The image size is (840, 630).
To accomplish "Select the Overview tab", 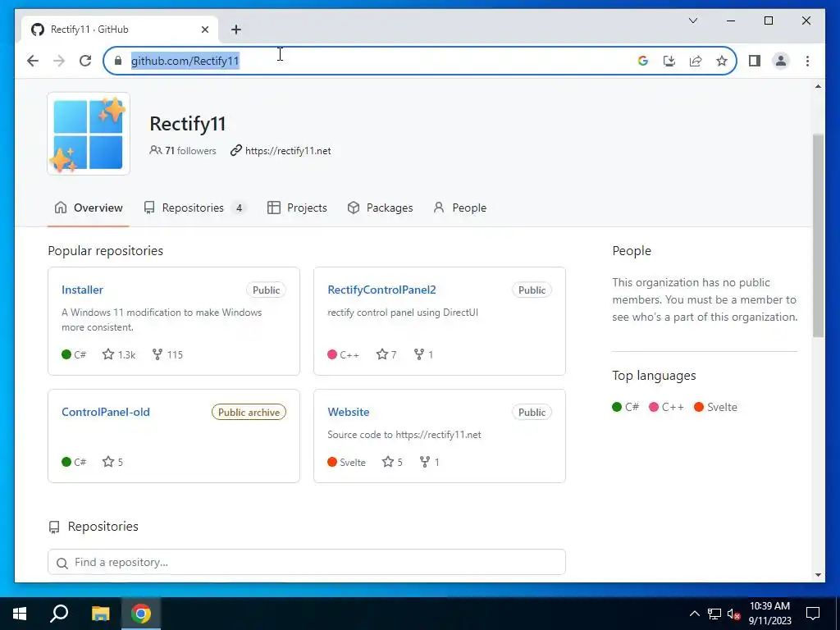I will (89, 208).
